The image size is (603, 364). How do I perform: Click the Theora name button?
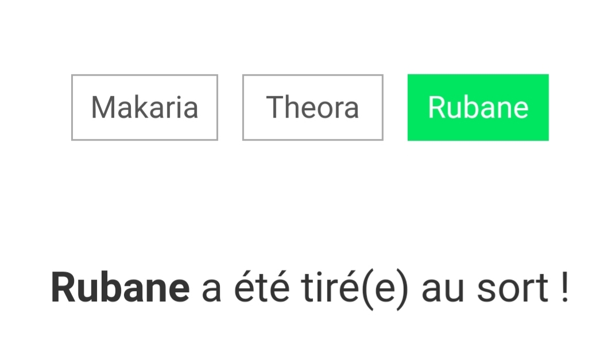point(312,107)
